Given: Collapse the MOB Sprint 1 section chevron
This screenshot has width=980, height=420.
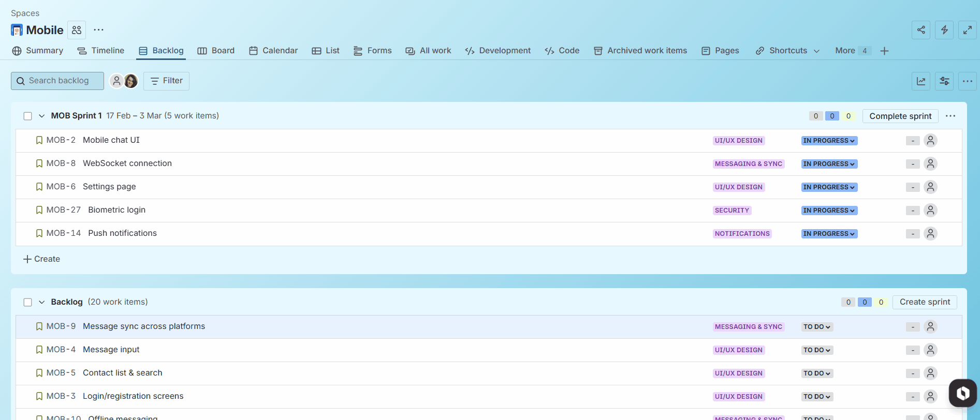Looking at the screenshot, I should click(42, 116).
